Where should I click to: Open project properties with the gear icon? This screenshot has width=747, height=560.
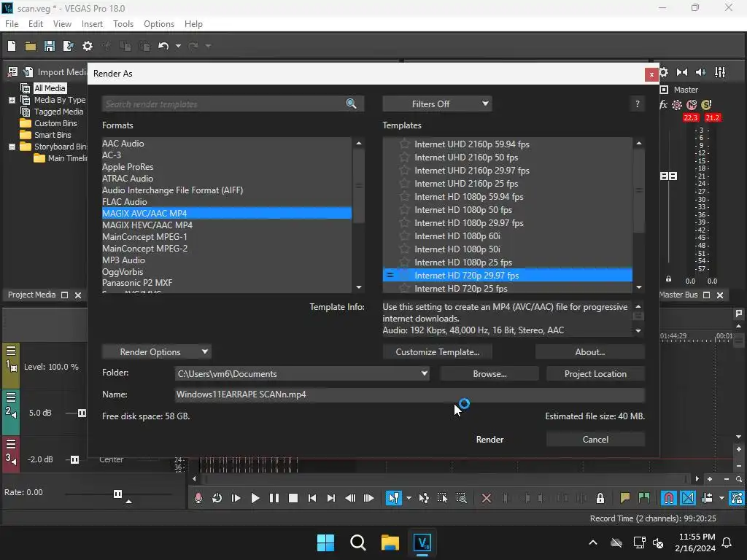[x=88, y=46]
